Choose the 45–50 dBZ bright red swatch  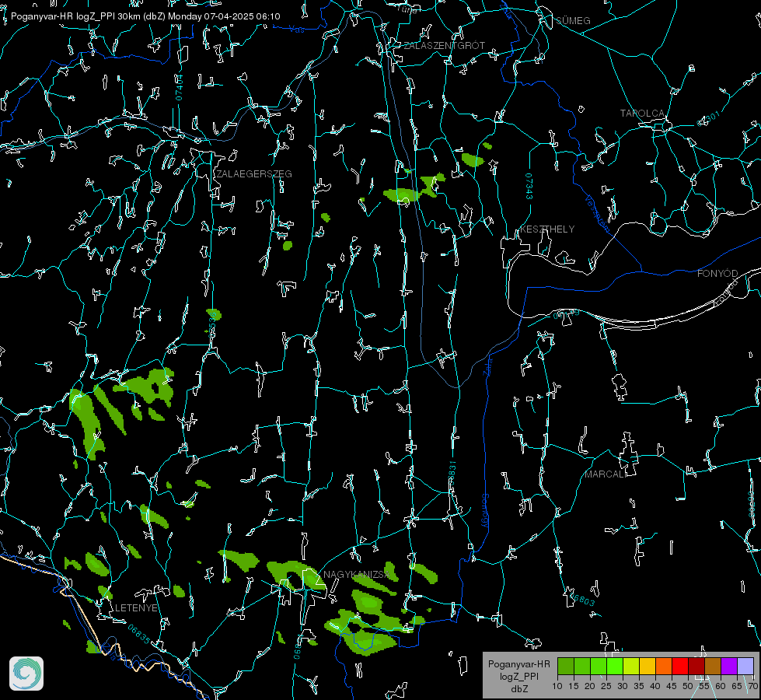coord(680,666)
